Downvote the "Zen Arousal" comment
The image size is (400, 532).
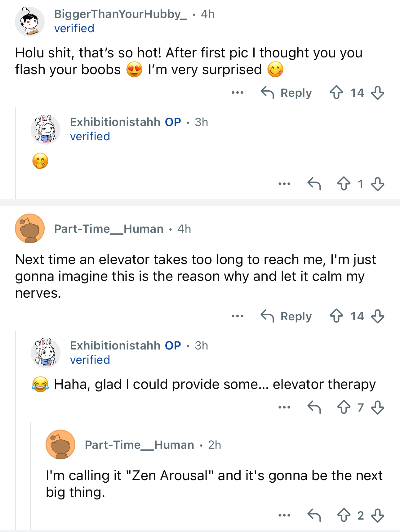tap(377, 515)
